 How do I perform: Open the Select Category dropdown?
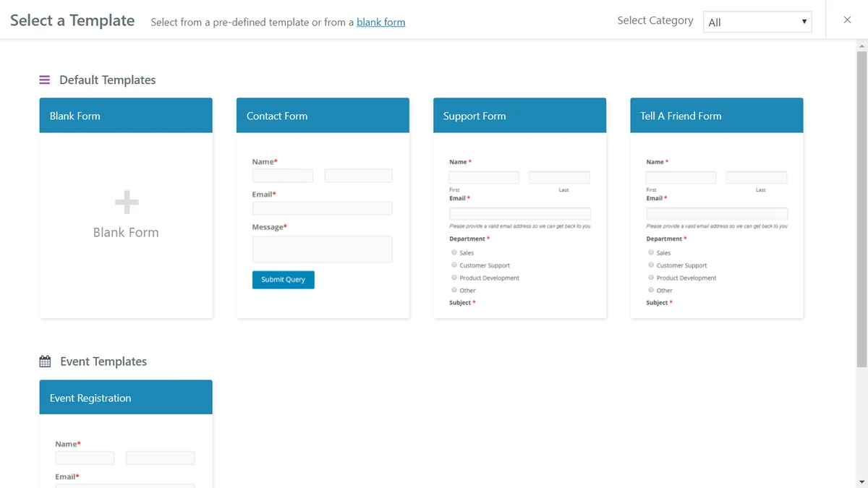pos(757,22)
